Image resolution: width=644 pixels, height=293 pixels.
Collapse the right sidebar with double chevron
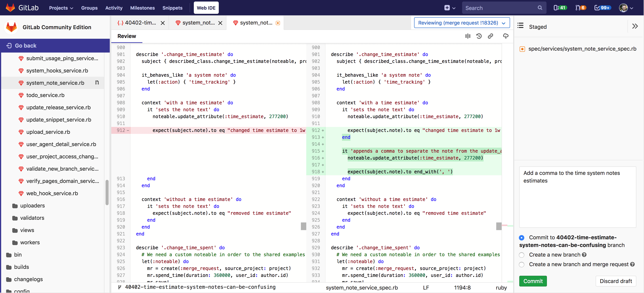(x=635, y=26)
